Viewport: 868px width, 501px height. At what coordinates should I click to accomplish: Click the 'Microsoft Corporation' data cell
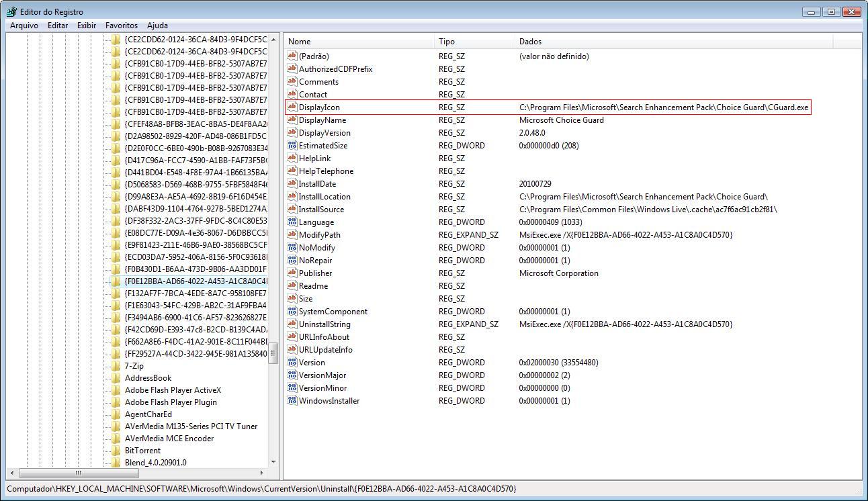tap(559, 273)
